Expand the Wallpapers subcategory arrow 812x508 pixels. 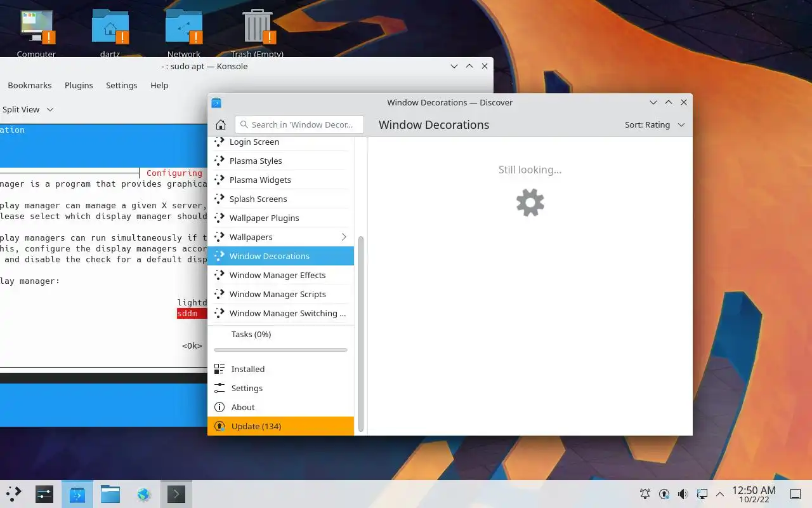coord(344,237)
